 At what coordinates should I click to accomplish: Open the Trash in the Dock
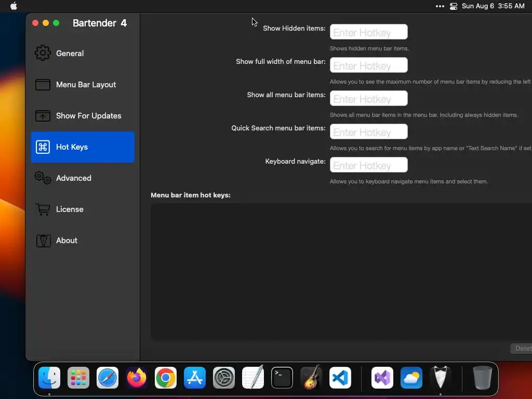tap(483, 378)
